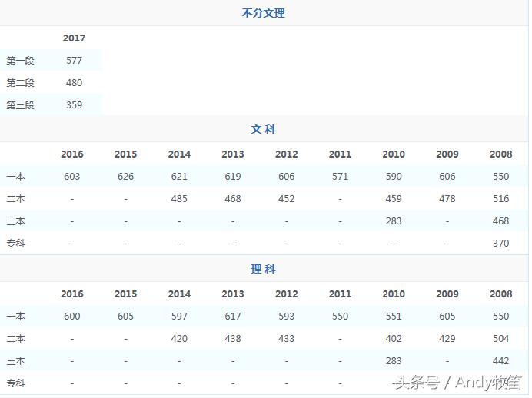Select 理科 一本 score 617
This screenshot has width=532, height=398.
233,317
